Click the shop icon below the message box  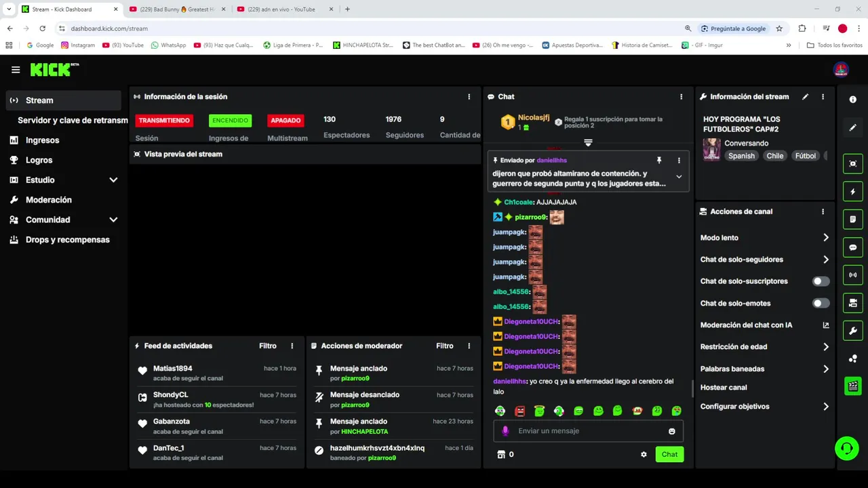[x=501, y=454]
